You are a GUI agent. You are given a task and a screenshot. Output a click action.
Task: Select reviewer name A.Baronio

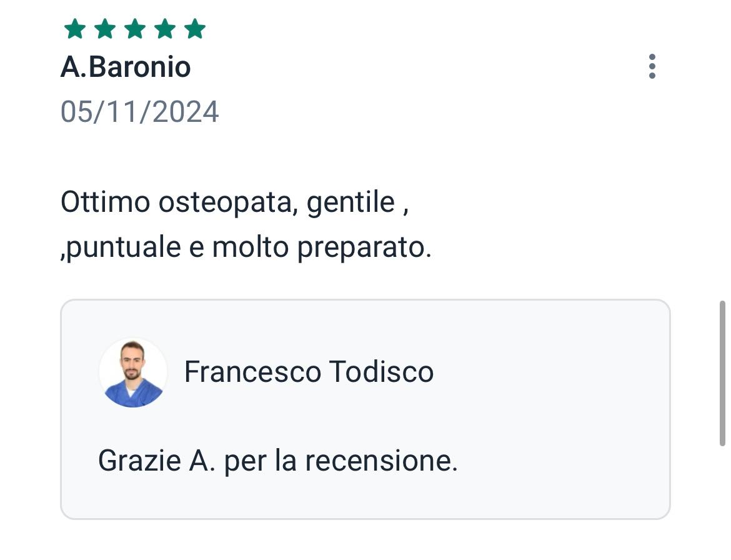click(x=126, y=67)
